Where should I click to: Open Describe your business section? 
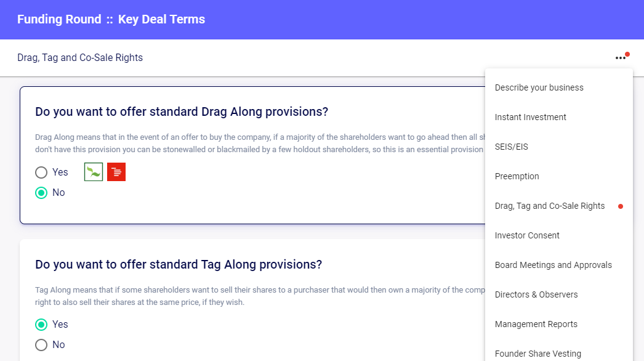[539, 87]
